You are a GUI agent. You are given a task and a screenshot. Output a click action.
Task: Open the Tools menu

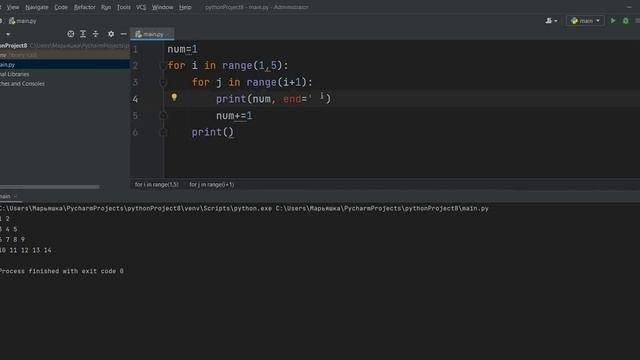pos(124,7)
